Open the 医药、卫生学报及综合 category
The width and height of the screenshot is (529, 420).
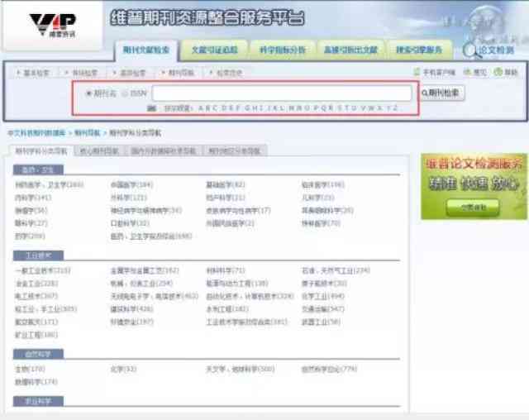(151, 236)
